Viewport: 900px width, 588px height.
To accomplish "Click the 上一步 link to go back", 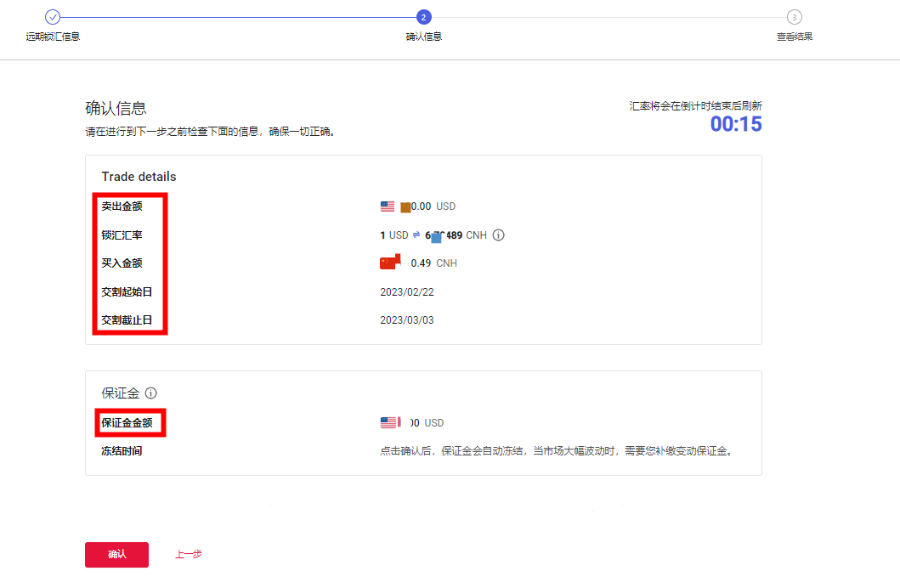I will [x=189, y=554].
